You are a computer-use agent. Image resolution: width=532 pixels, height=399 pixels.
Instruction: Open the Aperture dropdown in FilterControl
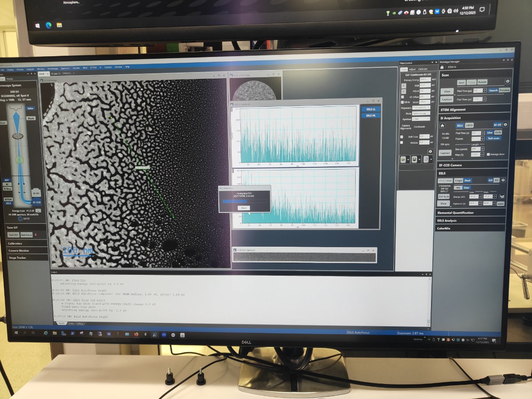[421, 119]
